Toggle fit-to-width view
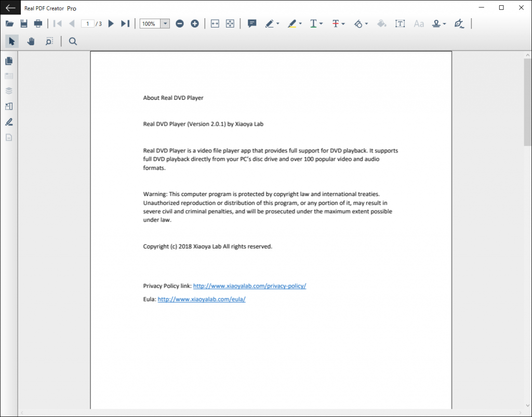 tap(215, 23)
